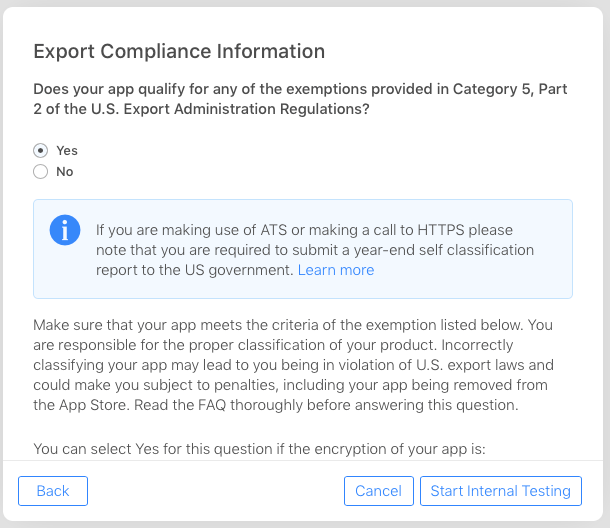Click the "You can select Yes" line
The image size is (610, 528).
[x=259, y=449]
